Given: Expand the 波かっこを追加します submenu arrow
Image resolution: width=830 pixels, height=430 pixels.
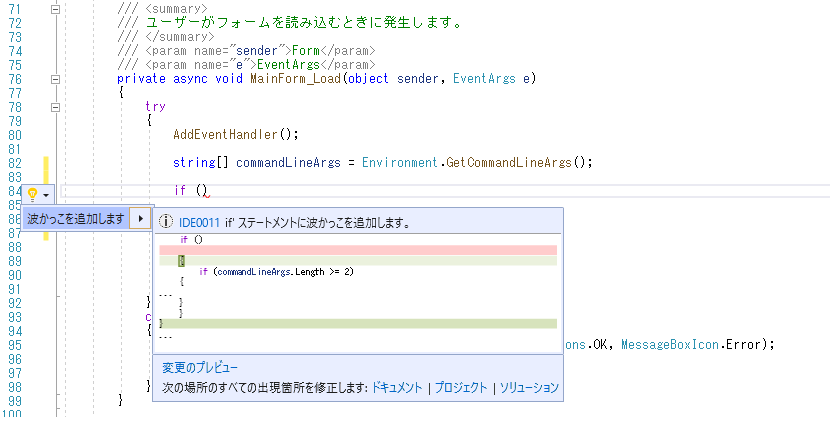Looking at the screenshot, I should 140,218.
